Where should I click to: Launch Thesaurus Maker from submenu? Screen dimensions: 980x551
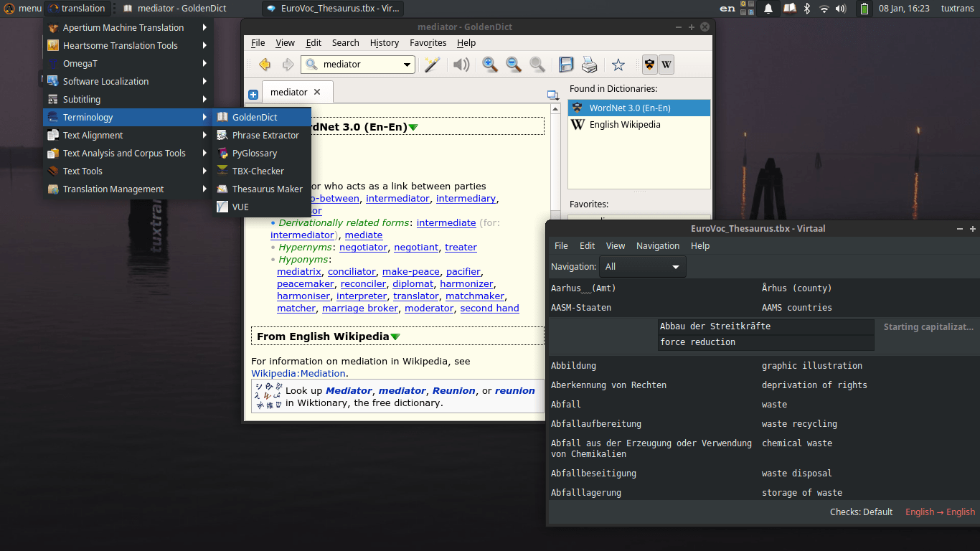262,189
